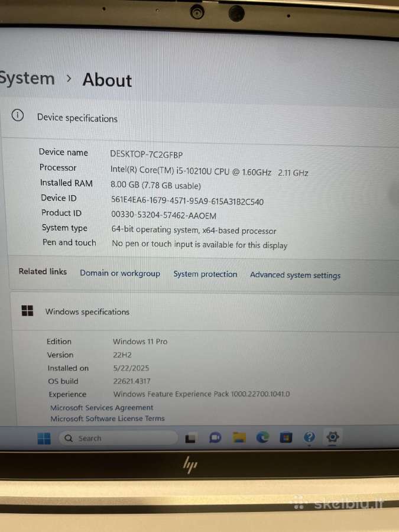Select the device name DESKTOP-7C2GFBP
The width and height of the screenshot is (399, 532).
point(146,154)
